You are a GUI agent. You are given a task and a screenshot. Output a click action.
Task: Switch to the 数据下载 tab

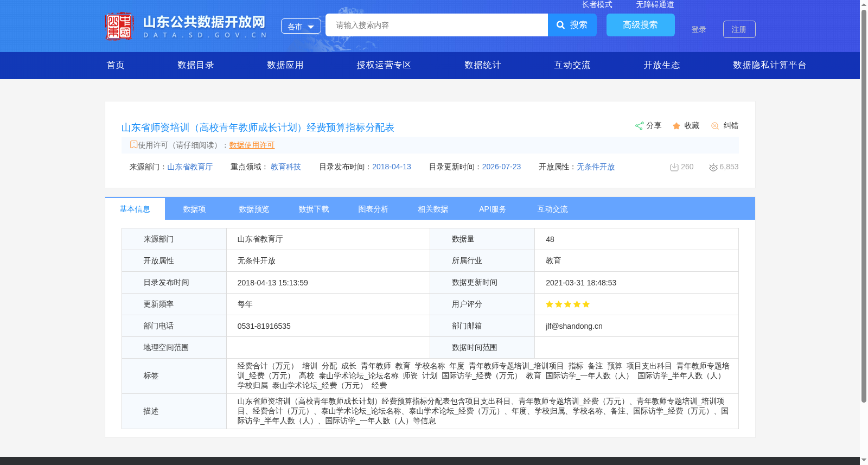(314, 209)
